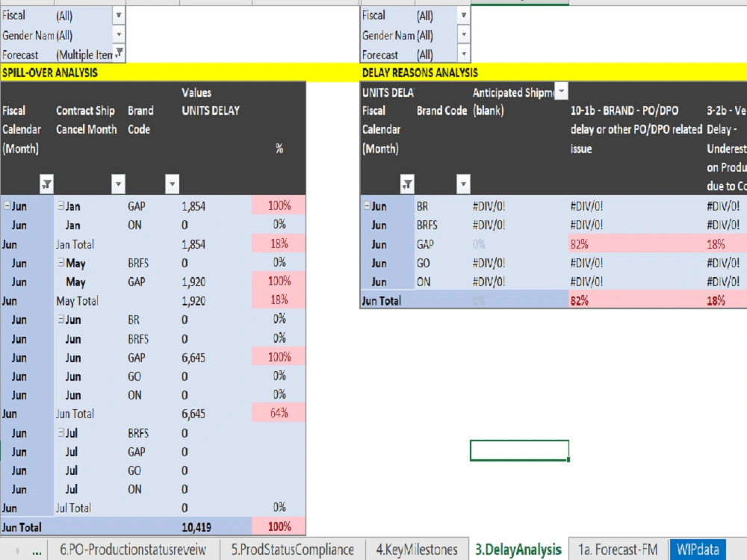Collapse Jun group in Spill-over table
Screen dimensions: 747x560
click(7, 206)
